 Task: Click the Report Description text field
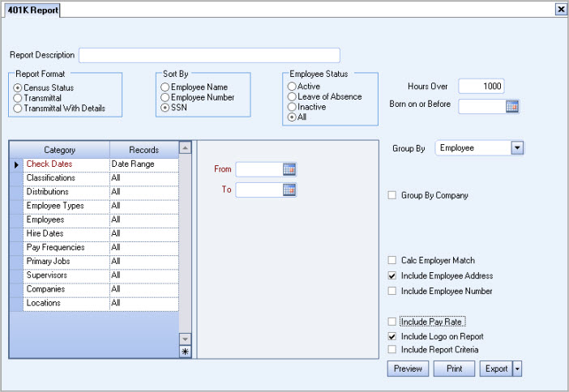[x=209, y=55]
